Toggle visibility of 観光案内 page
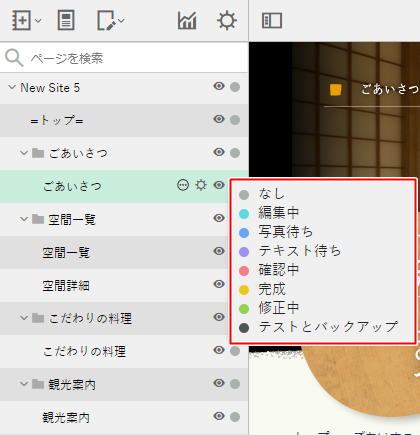The width and height of the screenshot is (420, 435). click(x=219, y=416)
